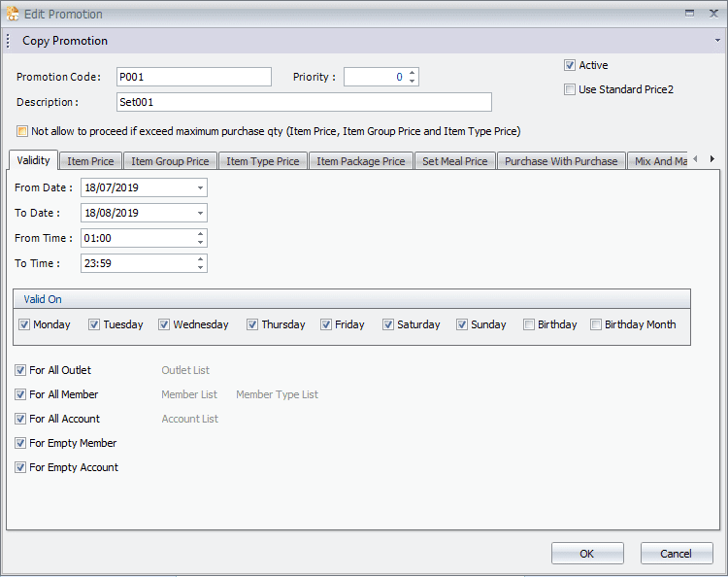Screen dimensions: 728x577
Task: Click the Cancel button
Action: pos(677,554)
